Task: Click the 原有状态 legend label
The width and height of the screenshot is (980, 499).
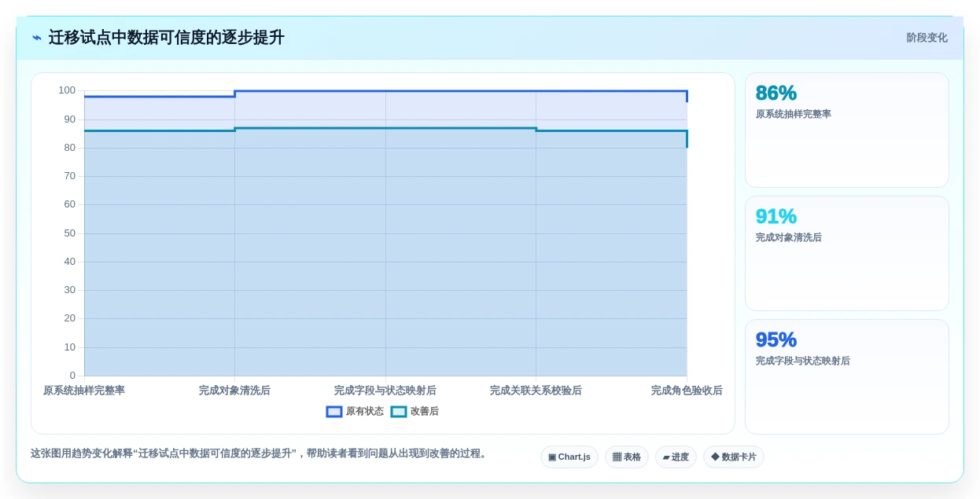Action: (365, 412)
